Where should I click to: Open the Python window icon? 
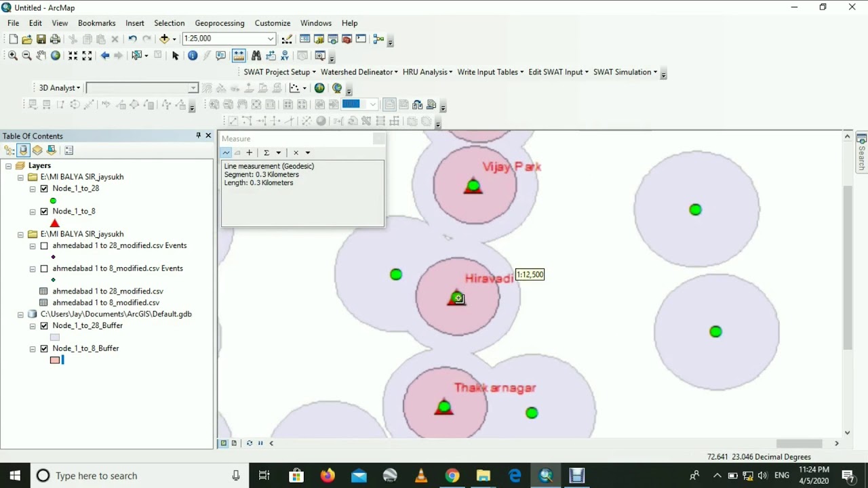coord(361,39)
